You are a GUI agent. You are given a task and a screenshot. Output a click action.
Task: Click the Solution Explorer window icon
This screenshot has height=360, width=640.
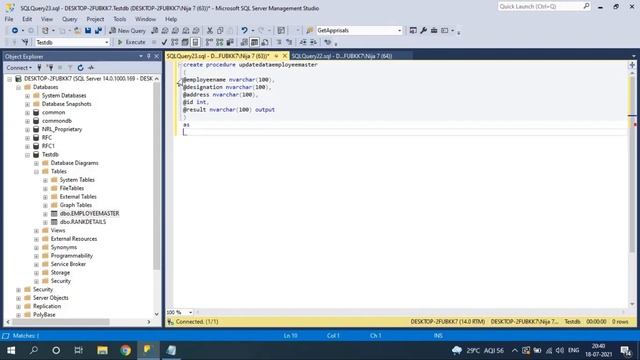click(413, 31)
